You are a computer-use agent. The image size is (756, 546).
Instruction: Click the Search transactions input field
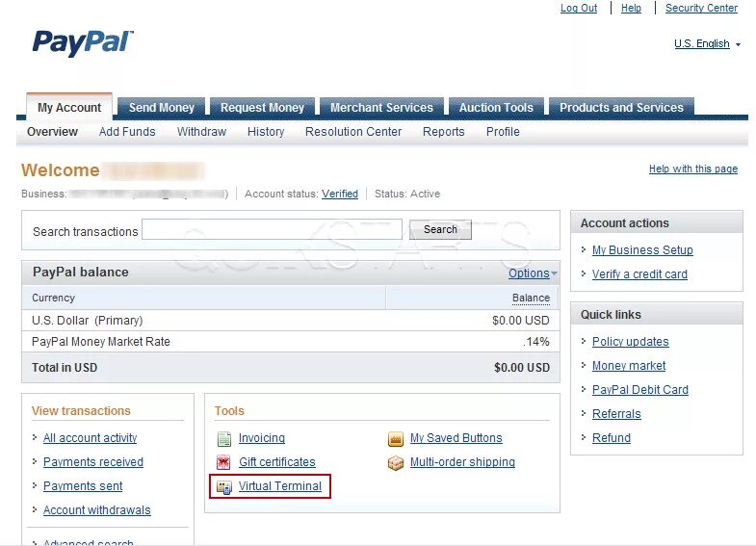pos(272,229)
